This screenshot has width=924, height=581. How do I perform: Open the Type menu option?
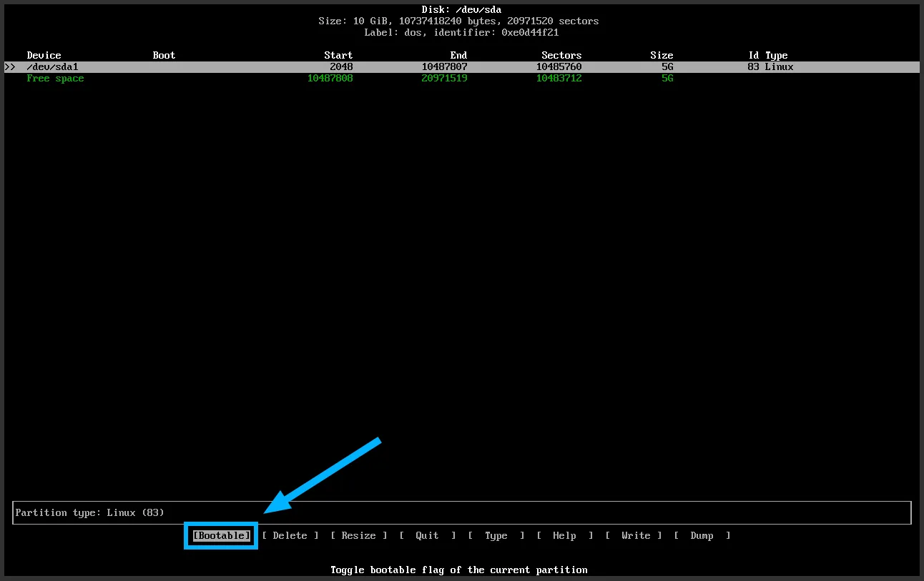(x=496, y=536)
